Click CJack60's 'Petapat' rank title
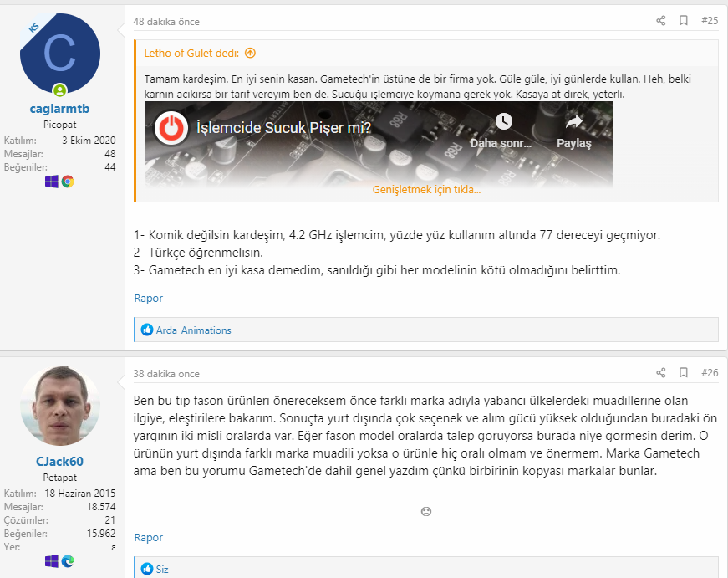 point(60,478)
